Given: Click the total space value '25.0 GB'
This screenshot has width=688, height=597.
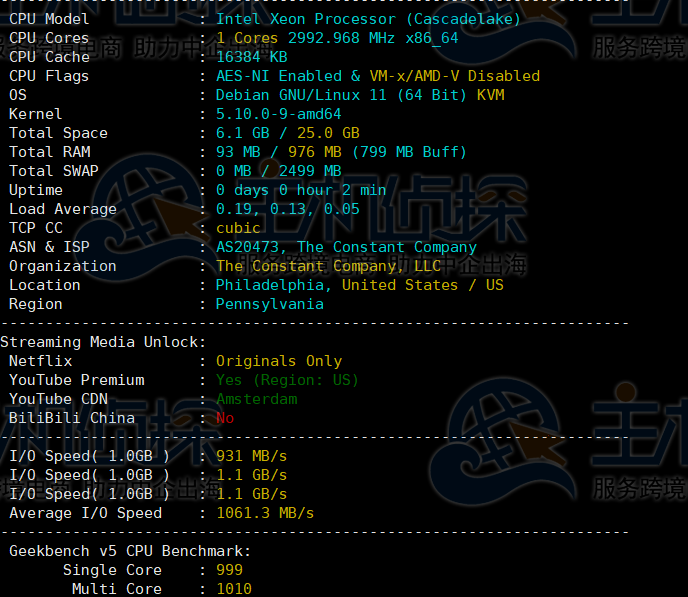Looking at the screenshot, I should click(328, 133).
